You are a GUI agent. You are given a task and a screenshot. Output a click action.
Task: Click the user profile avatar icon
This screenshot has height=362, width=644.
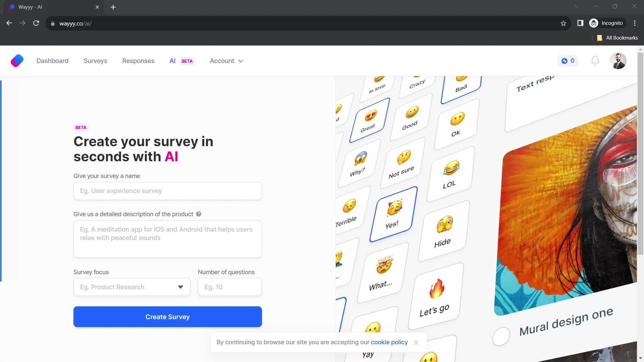(x=619, y=61)
